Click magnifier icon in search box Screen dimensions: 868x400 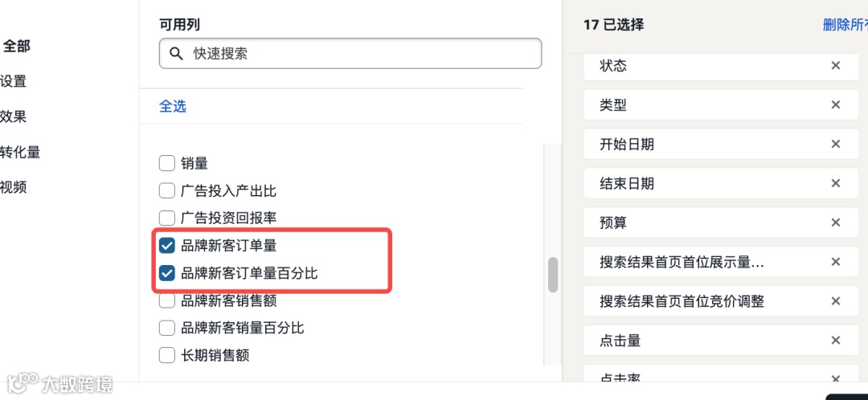[x=176, y=54]
